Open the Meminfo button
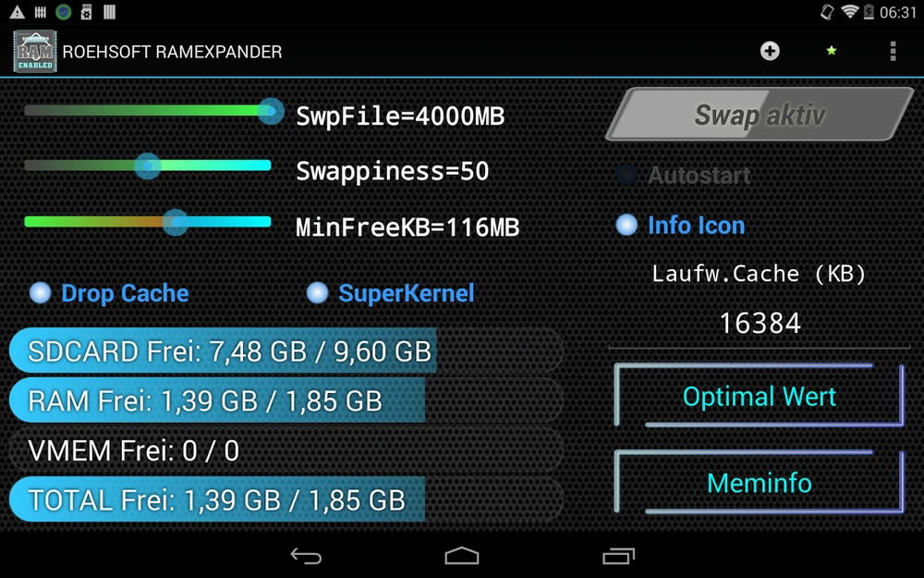 click(759, 483)
